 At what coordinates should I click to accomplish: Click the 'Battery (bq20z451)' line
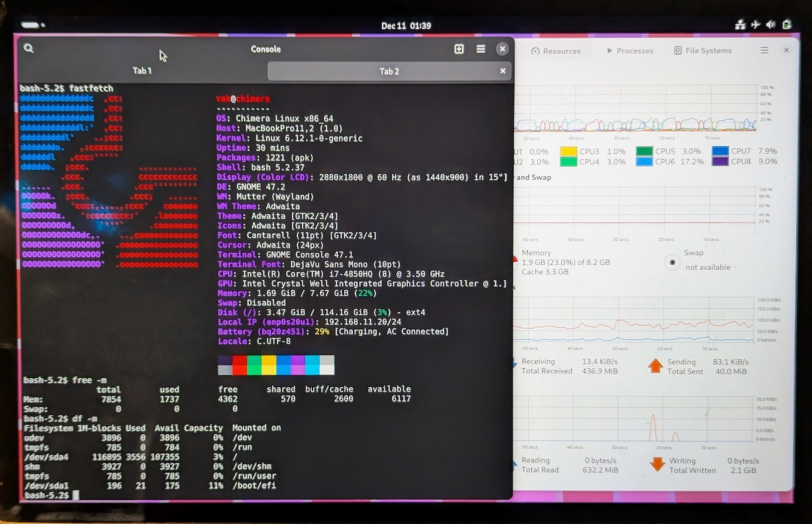(332, 332)
